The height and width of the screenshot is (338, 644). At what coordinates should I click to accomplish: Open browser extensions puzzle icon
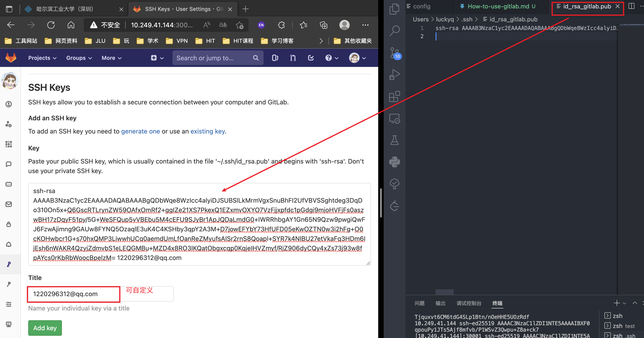(281, 25)
